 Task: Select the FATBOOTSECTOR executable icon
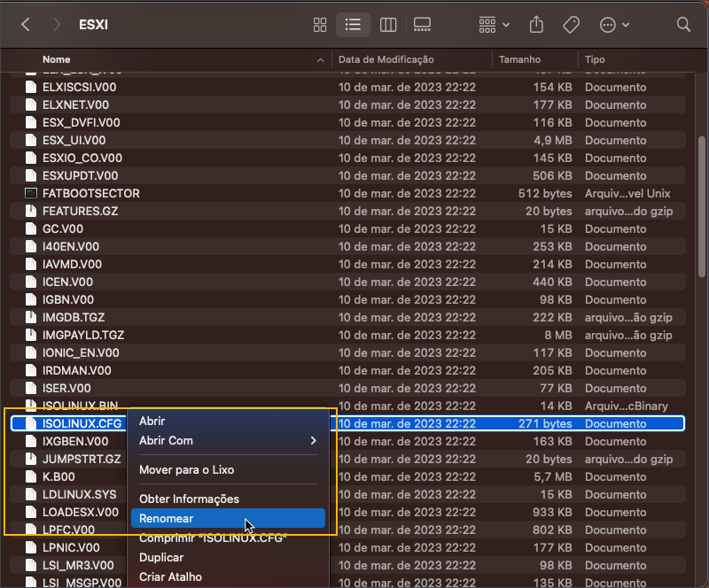coord(31,193)
